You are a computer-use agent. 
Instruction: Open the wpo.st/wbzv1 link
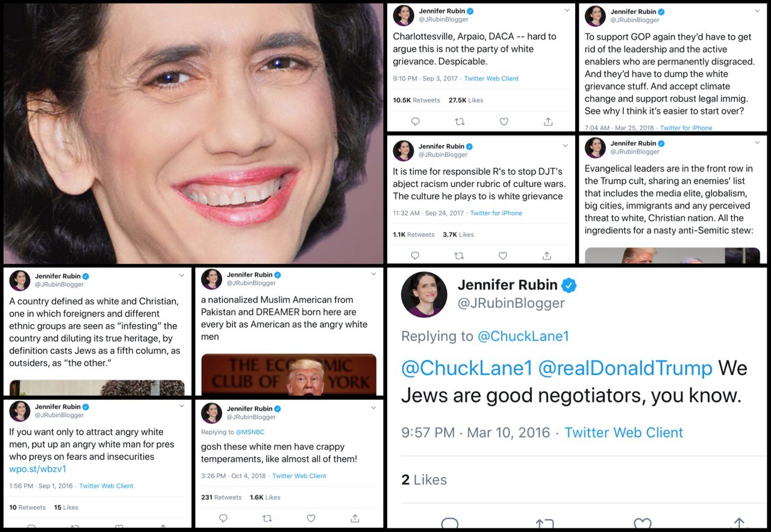pyautogui.click(x=37, y=469)
